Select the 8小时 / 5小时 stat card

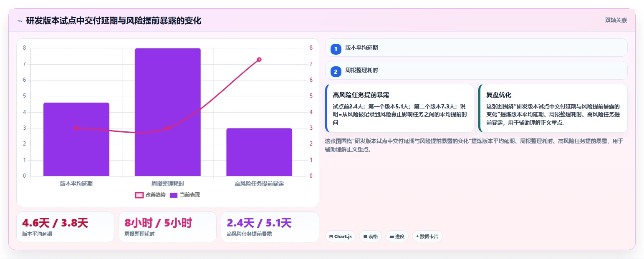pos(168,227)
